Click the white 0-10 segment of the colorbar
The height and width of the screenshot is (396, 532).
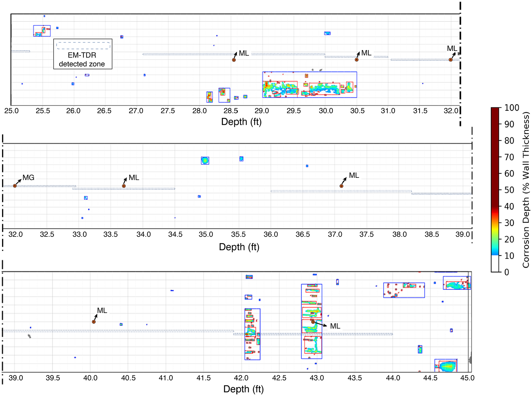pyautogui.click(x=495, y=264)
